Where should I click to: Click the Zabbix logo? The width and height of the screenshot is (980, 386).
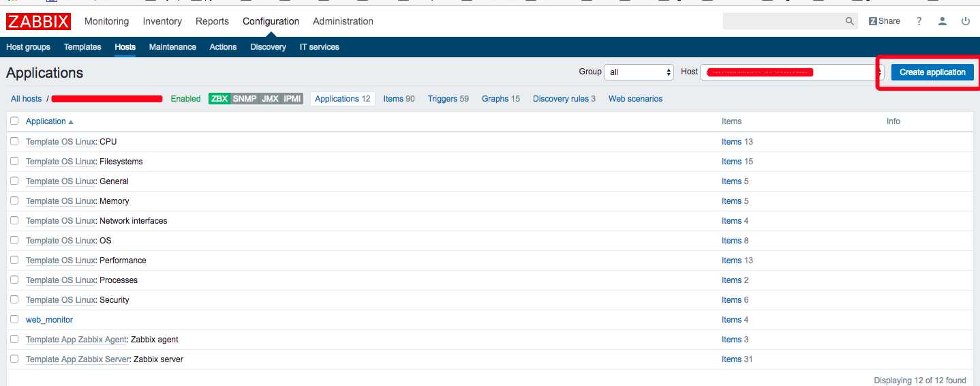click(39, 22)
